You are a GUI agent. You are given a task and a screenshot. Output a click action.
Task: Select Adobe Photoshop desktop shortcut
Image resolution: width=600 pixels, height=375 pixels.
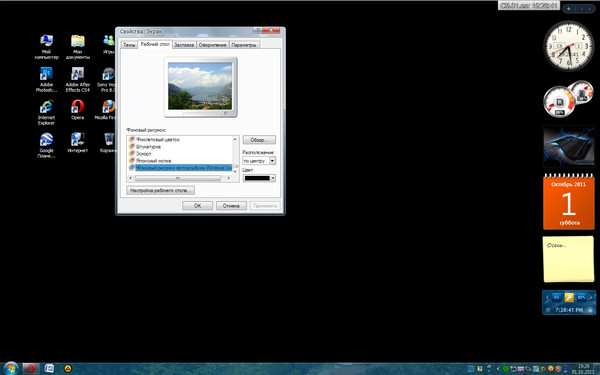[x=46, y=80]
